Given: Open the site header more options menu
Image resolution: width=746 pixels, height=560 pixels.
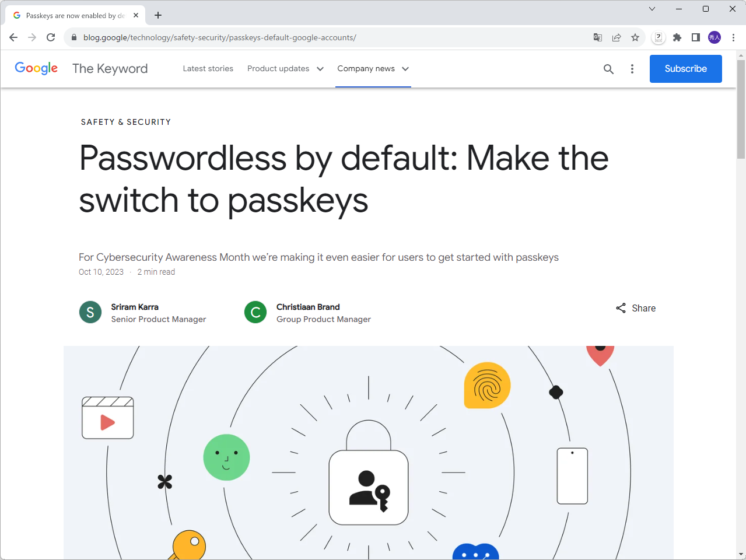Looking at the screenshot, I should (x=632, y=69).
